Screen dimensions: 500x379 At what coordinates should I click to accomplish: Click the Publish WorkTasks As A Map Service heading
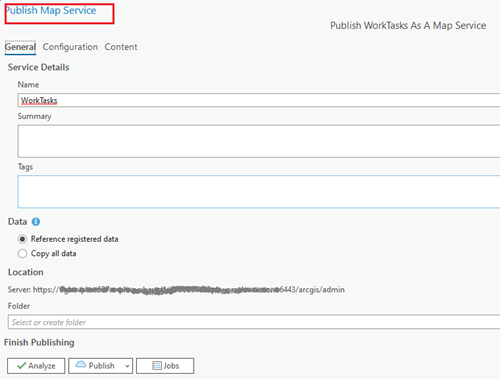tap(408, 26)
